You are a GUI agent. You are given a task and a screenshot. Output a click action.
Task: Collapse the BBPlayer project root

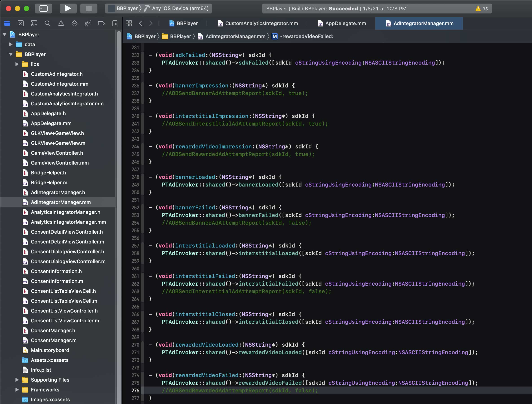click(4, 35)
